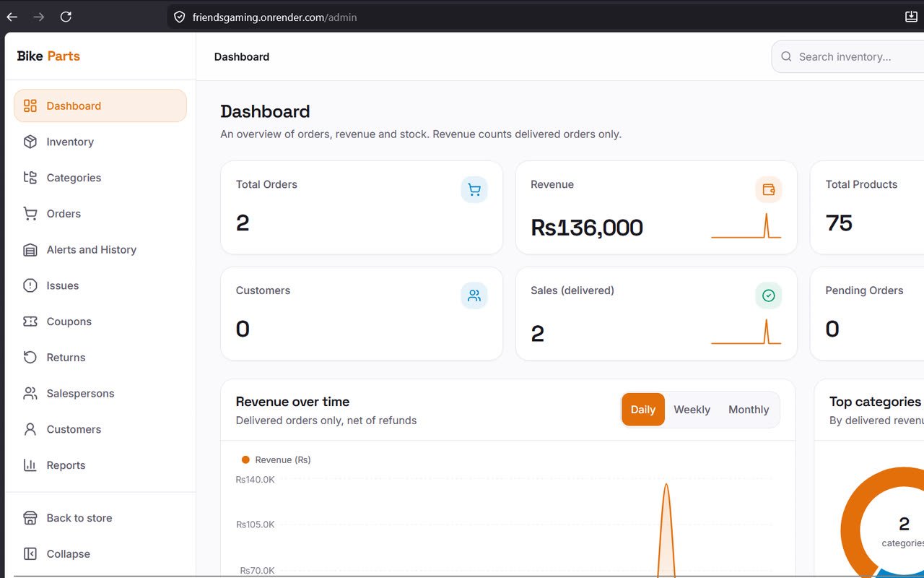Click the browser address bar URL

274,17
